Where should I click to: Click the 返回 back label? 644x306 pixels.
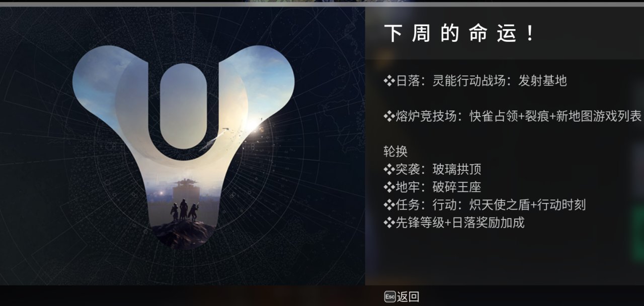coord(408,297)
